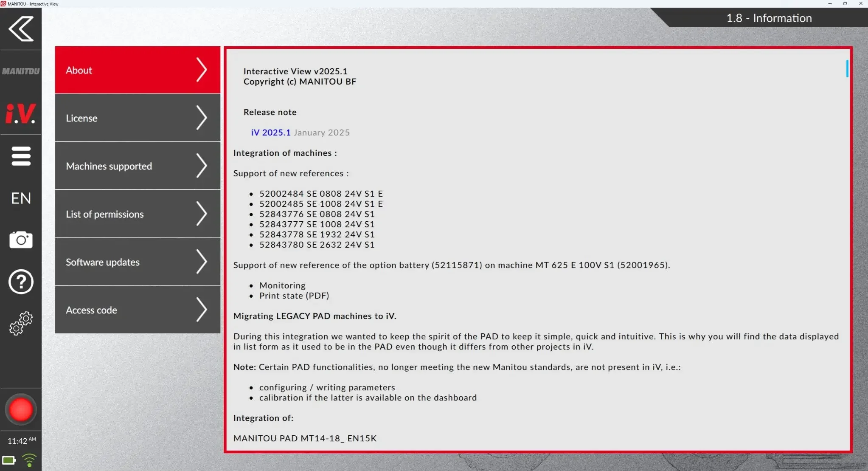The height and width of the screenshot is (471, 868).
Task: Click the calibration dashboard bullet item
Action: pyautogui.click(x=368, y=398)
